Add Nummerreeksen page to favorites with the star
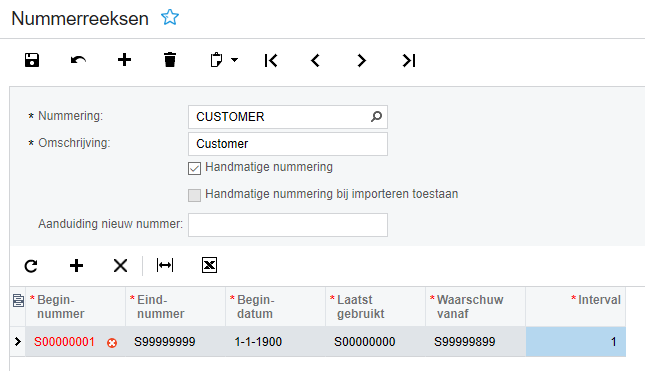 [170, 18]
